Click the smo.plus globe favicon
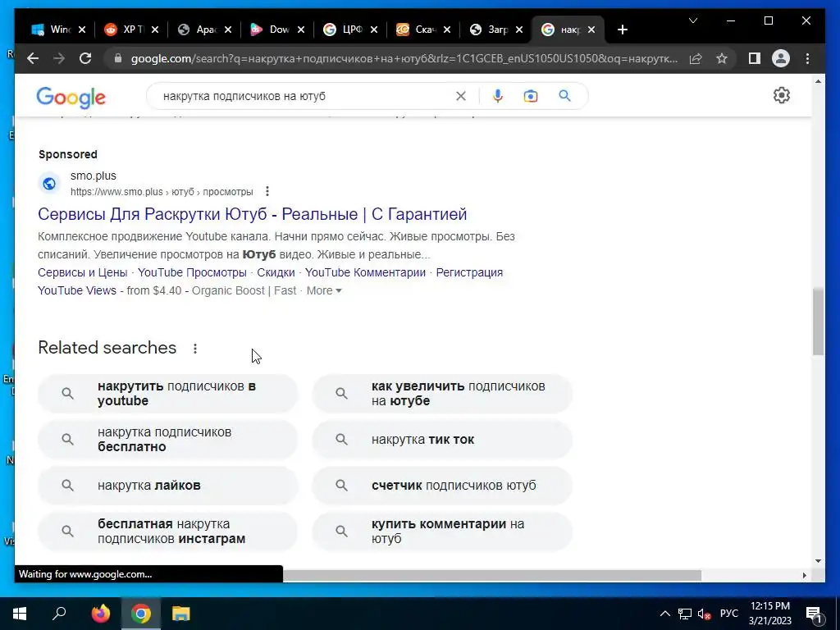Screen dimensions: 840x630 tap(49, 184)
